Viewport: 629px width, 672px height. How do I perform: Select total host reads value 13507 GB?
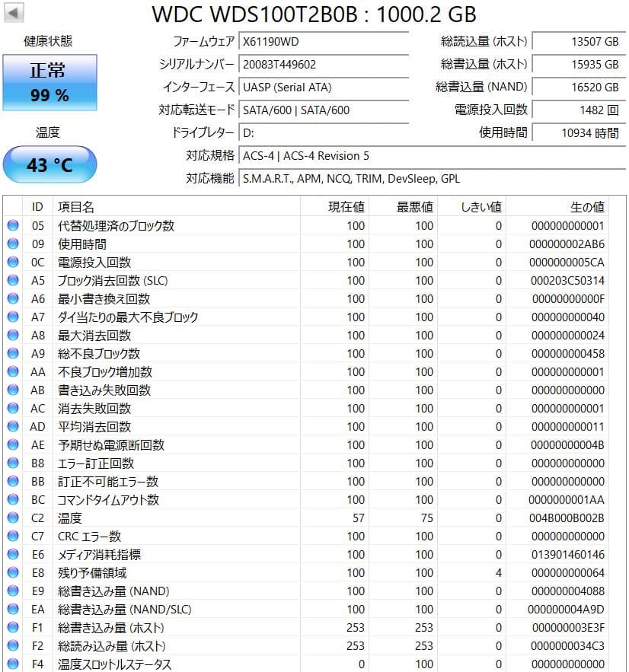[x=579, y=42]
